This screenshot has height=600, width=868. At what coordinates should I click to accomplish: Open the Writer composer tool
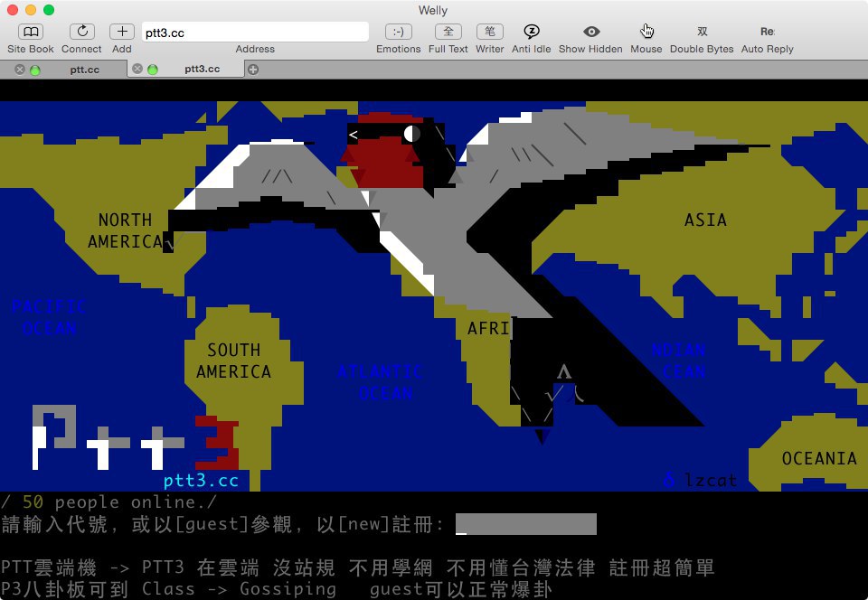click(x=489, y=32)
